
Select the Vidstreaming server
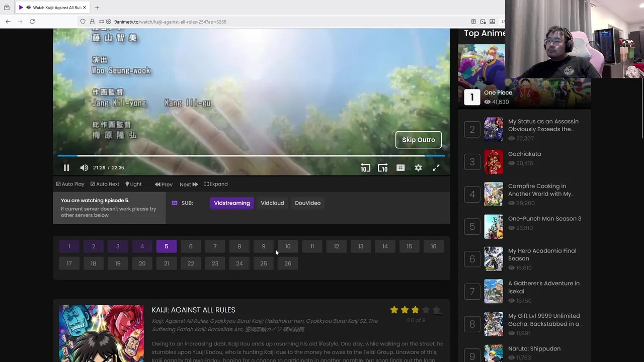pos(232,203)
